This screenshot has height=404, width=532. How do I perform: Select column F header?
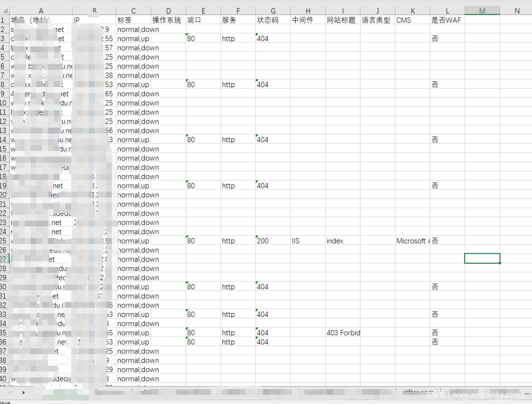238,11
